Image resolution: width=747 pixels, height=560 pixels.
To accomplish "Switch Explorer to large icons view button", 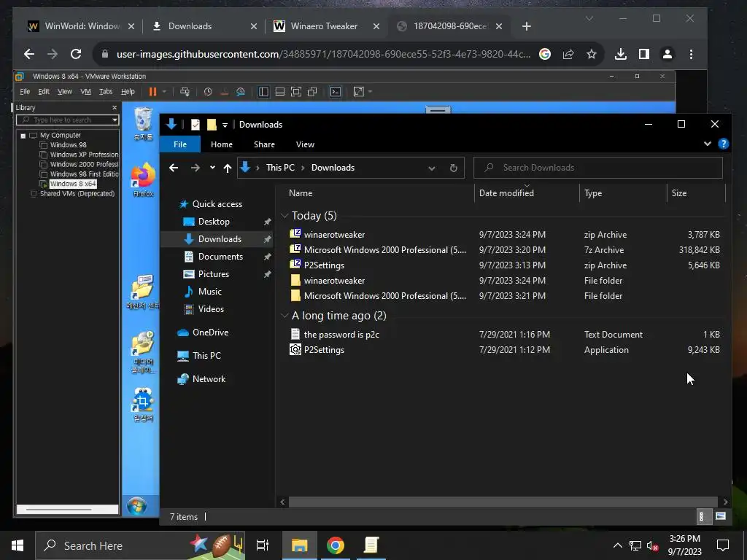I will pyautogui.click(x=721, y=516).
